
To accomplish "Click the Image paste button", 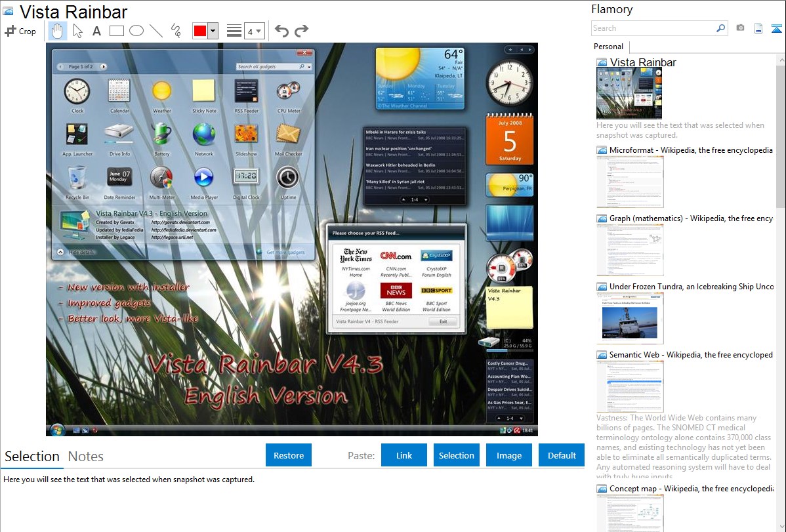I will coord(508,455).
